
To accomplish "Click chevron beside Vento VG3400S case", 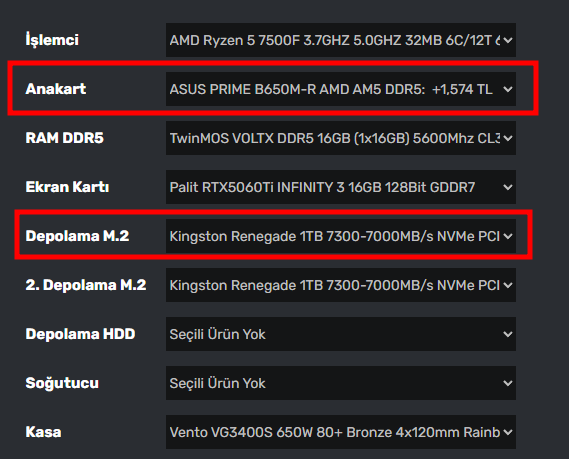I will pos(508,432).
